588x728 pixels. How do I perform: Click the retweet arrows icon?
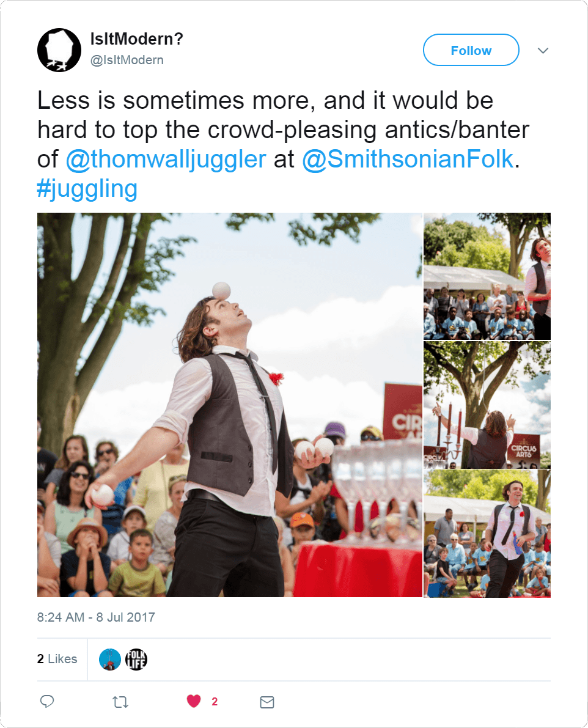point(120,702)
